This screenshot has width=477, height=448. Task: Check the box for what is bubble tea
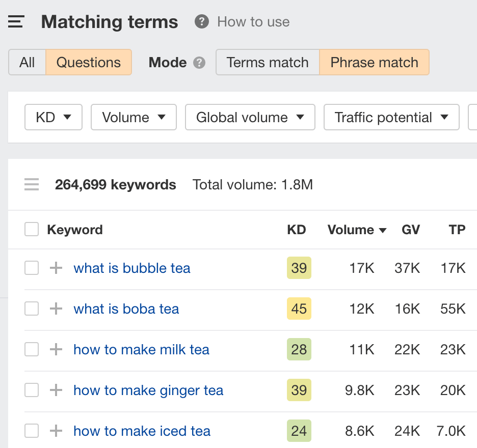32,268
